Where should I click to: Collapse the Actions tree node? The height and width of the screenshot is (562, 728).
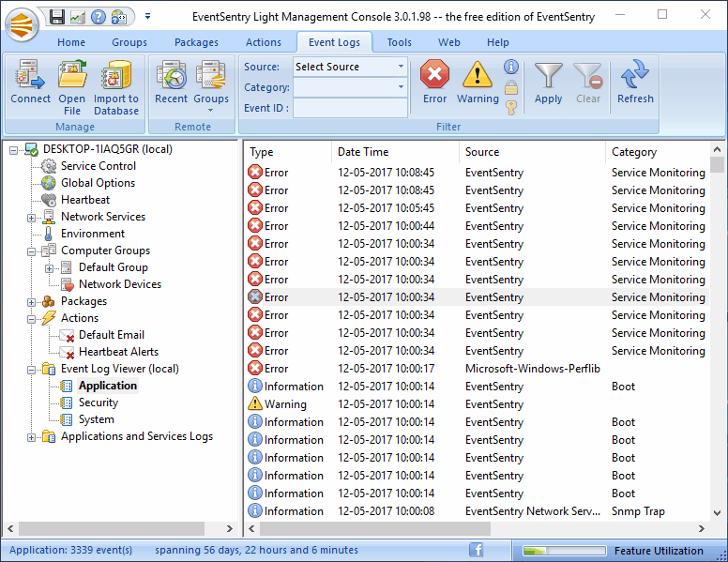coord(31,319)
